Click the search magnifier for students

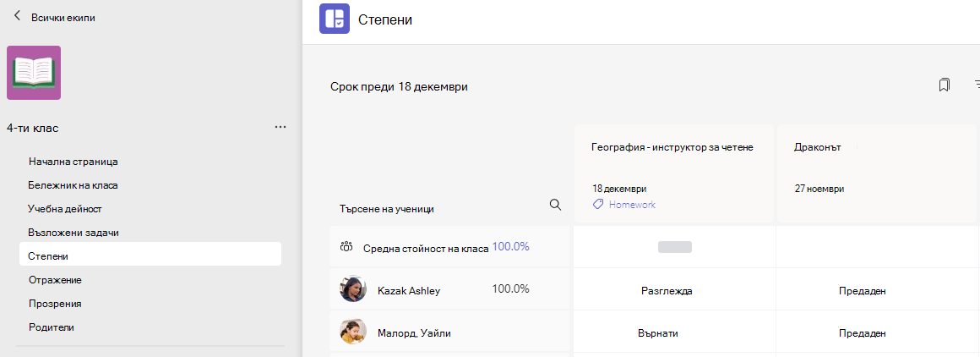click(x=554, y=205)
